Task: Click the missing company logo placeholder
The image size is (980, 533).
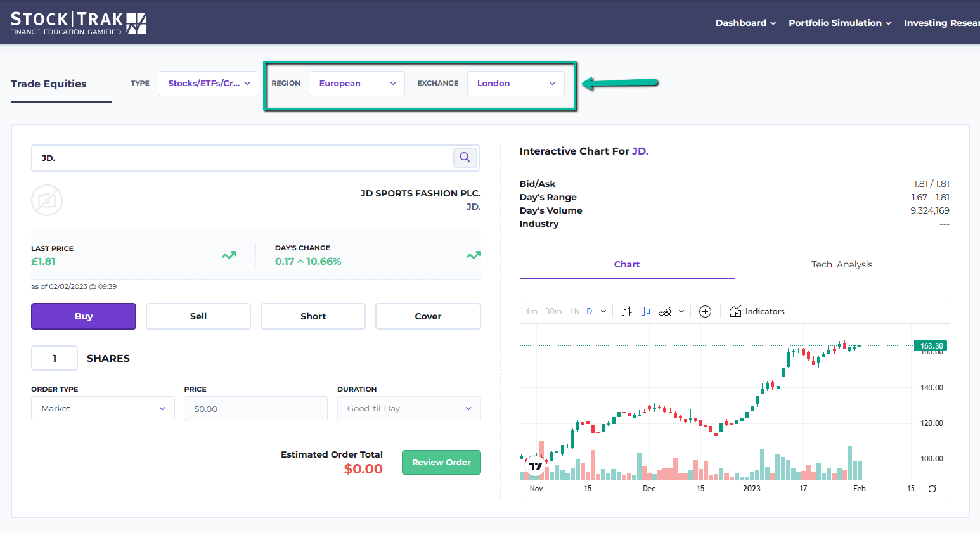Action: (47, 201)
